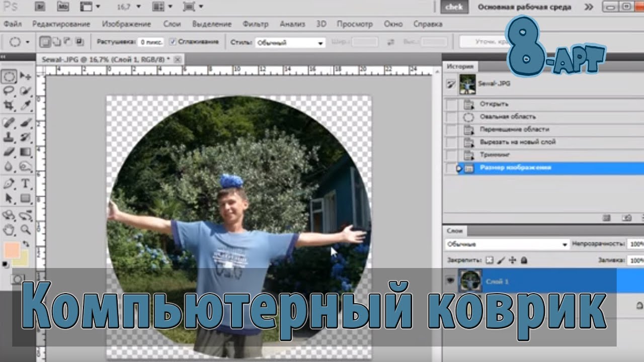Select the Clone Stamp tool
The height and width of the screenshot is (362, 644).
tap(9, 137)
